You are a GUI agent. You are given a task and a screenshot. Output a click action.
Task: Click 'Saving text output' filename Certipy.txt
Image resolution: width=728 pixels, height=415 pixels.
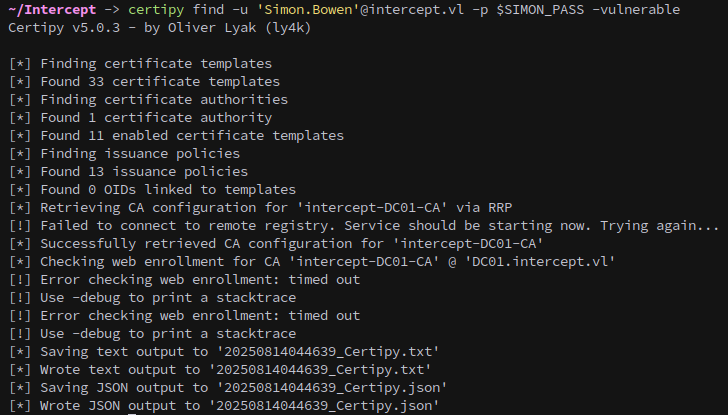pyautogui.click(x=328, y=352)
